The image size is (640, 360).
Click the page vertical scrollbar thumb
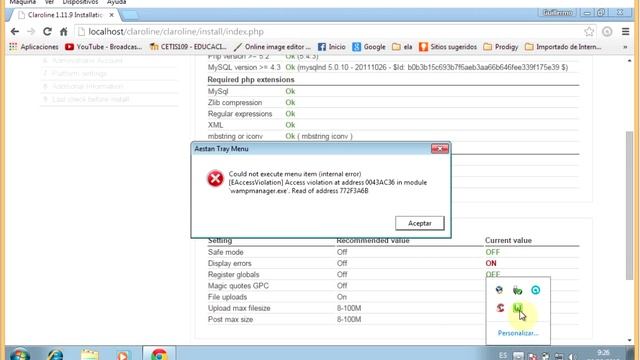click(630, 205)
